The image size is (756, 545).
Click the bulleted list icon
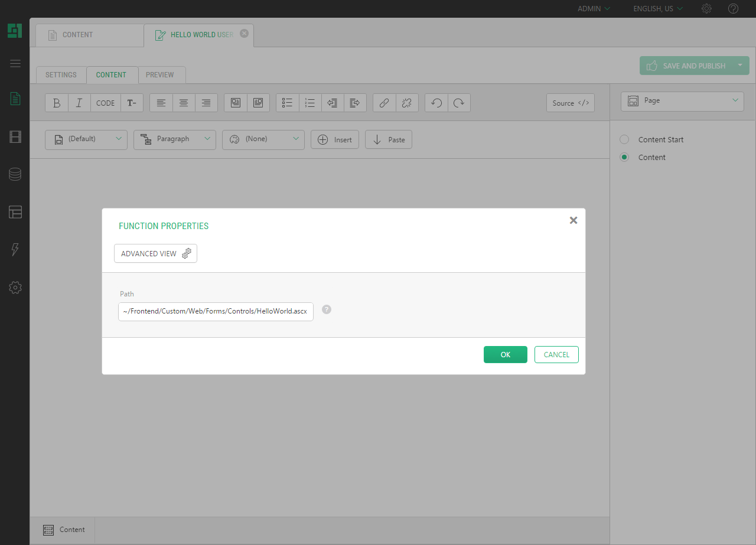click(288, 103)
